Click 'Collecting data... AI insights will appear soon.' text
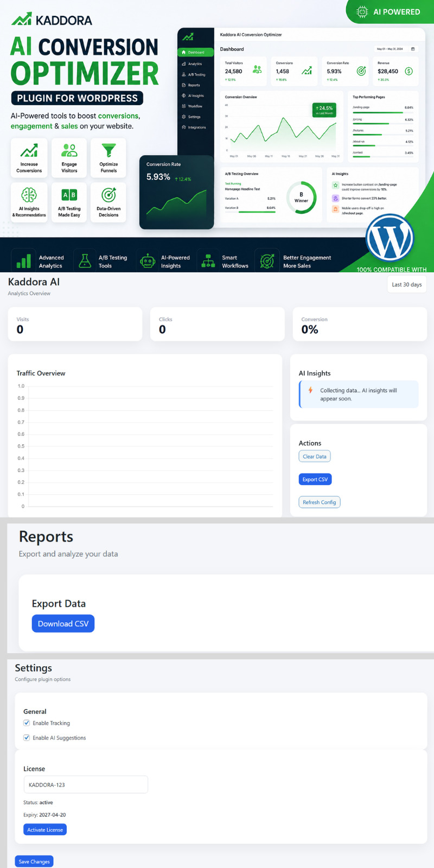The height and width of the screenshot is (868, 434). tap(358, 394)
